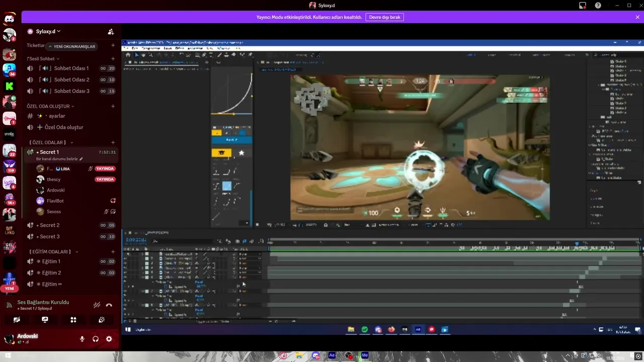Join the Eğitim 1 voice channel
Image resolution: width=644 pixels, height=362 pixels.
pos(71,261)
